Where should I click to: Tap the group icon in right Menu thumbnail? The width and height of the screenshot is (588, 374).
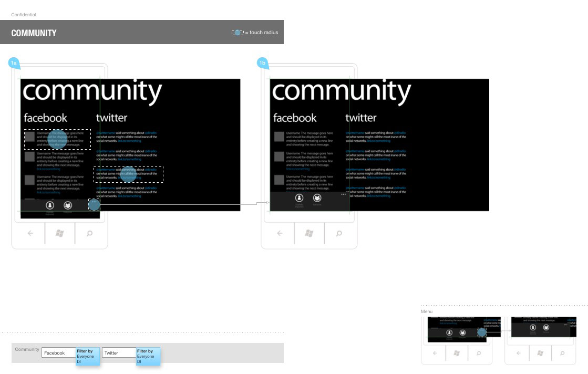(546, 328)
